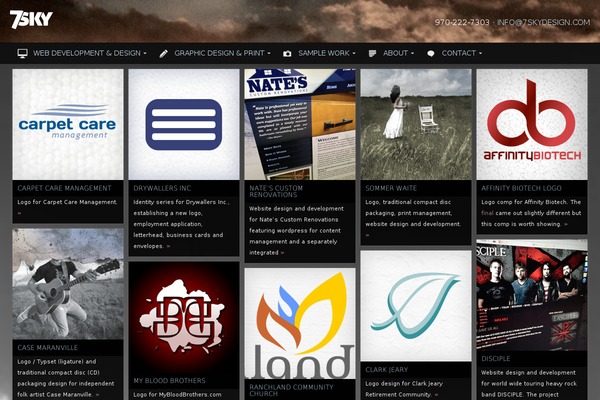
Task: Open My Blood Brothers red logo thumbnail
Action: coord(184,317)
